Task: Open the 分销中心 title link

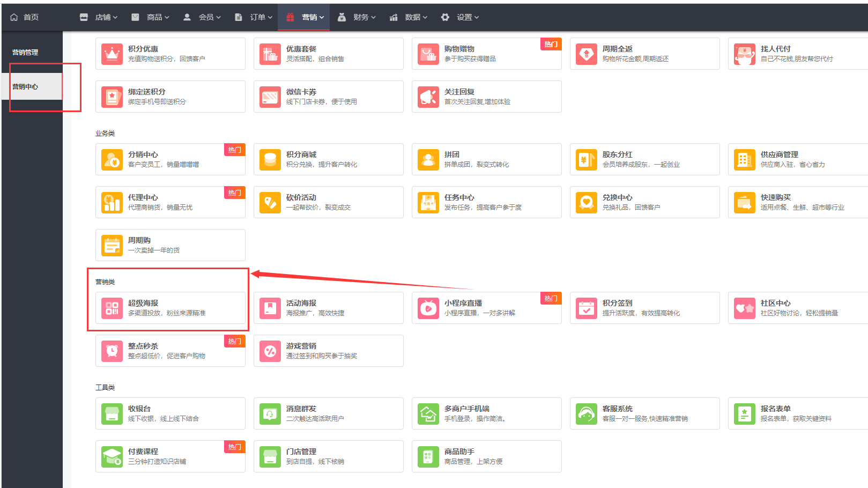Action: click(143, 154)
